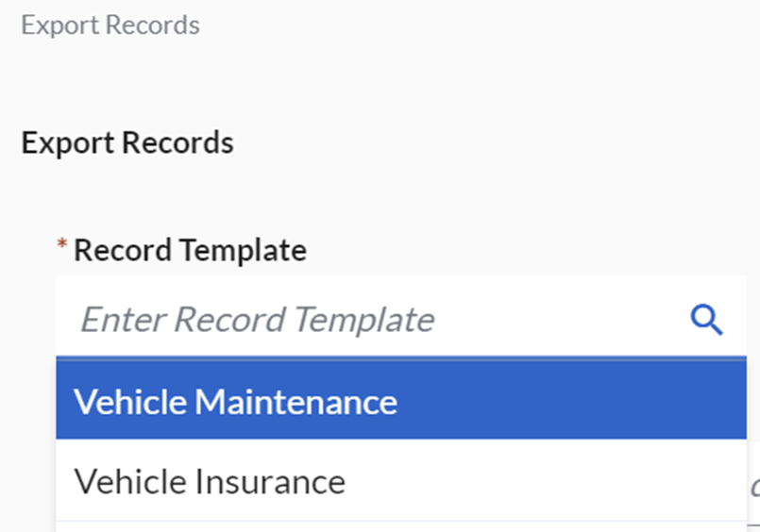Select Vehicle Maintenance from the dropdown list

click(236, 403)
